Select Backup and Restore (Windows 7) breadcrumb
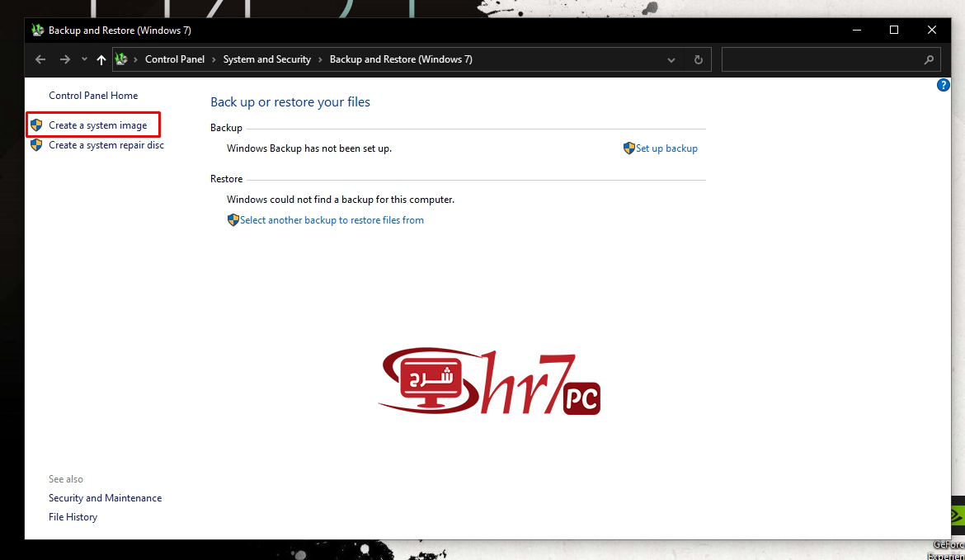Screen dimensions: 965x560 pyautogui.click(x=402, y=59)
